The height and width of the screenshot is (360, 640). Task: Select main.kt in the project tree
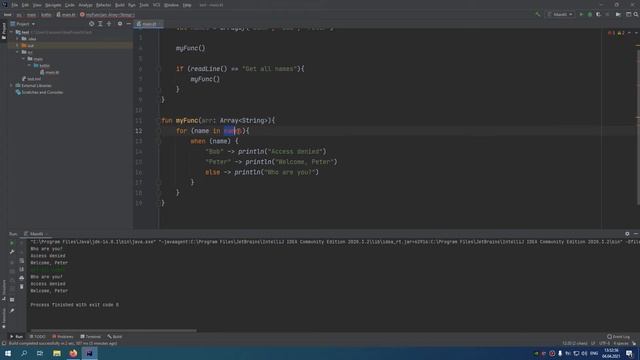[x=49, y=72]
